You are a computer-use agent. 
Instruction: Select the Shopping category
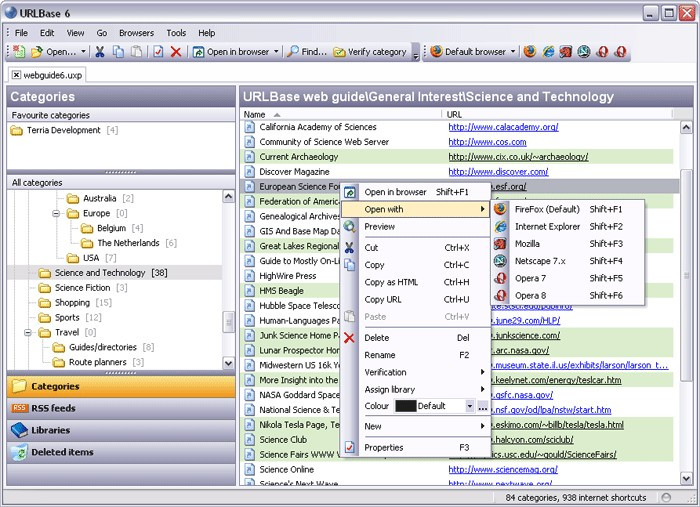pyautogui.click(x=72, y=303)
